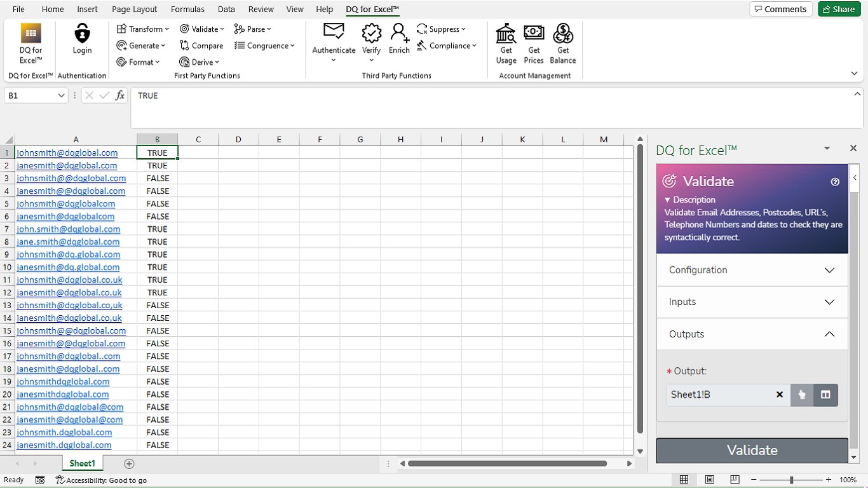
Task: Switch to Page Layout view icon
Action: [x=710, y=480]
